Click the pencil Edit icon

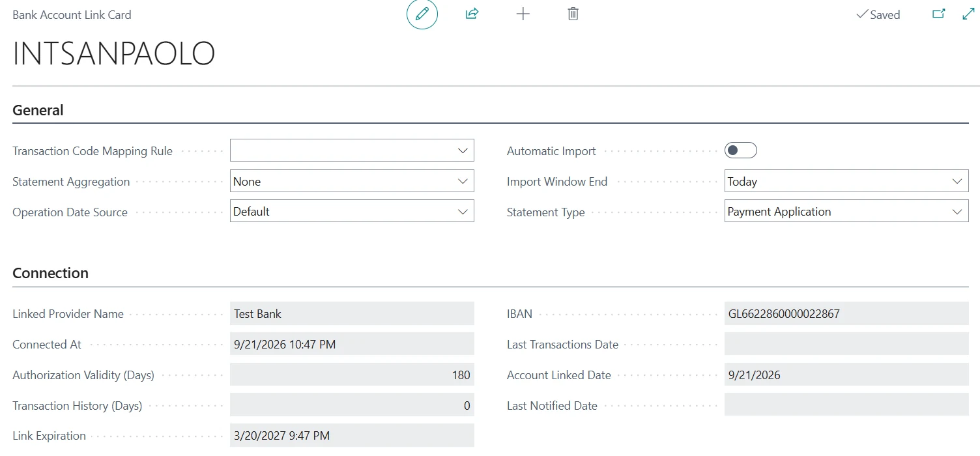click(x=422, y=14)
